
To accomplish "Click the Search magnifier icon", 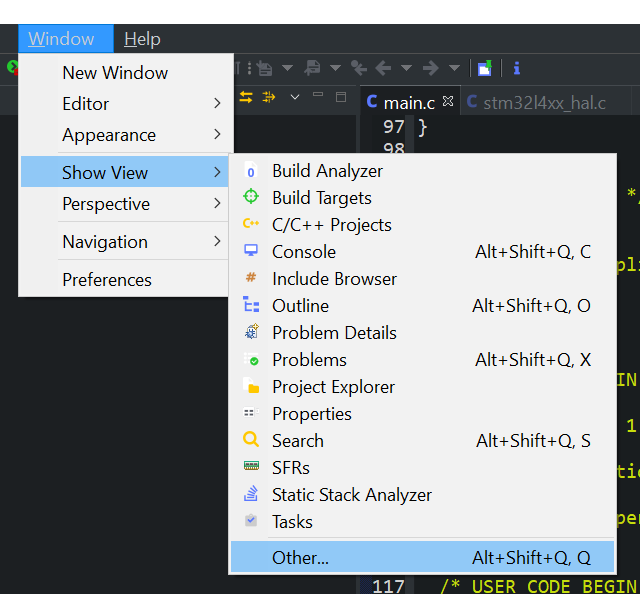I will [251, 440].
